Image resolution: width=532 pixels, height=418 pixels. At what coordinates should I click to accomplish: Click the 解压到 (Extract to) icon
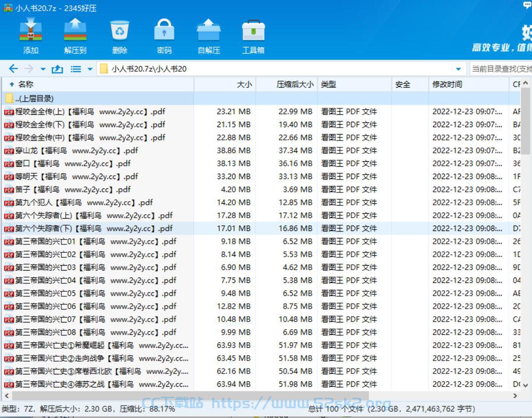click(75, 31)
